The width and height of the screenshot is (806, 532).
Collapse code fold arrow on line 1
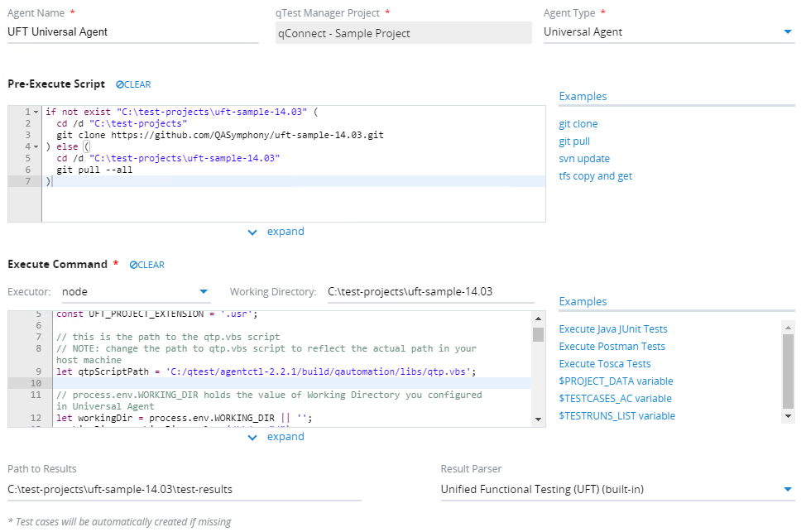[x=36, y=112]
